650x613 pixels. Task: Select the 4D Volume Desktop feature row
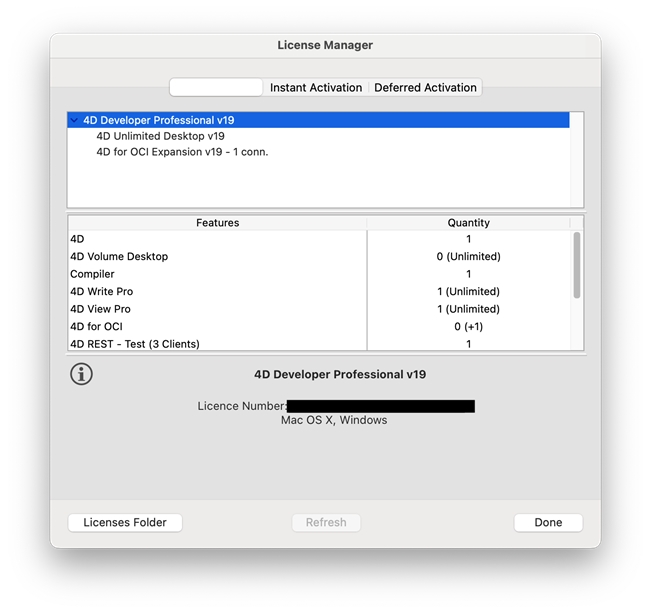click(119, 257)
